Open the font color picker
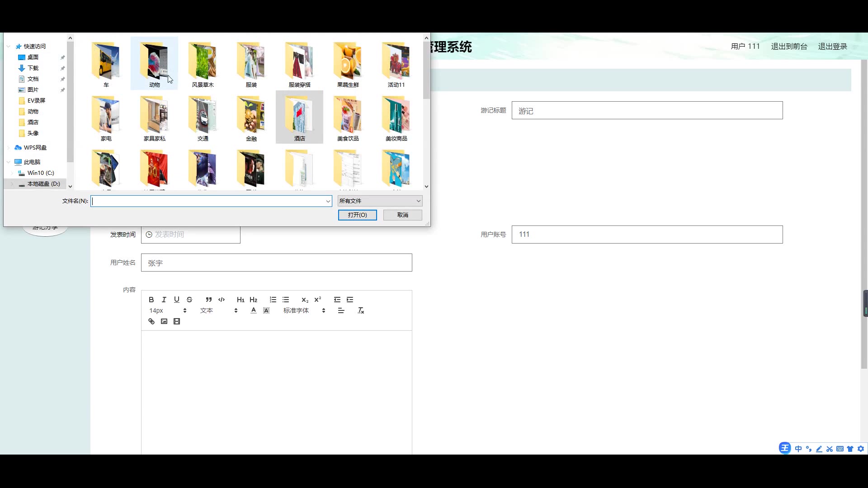 click(x=254, y=310)
